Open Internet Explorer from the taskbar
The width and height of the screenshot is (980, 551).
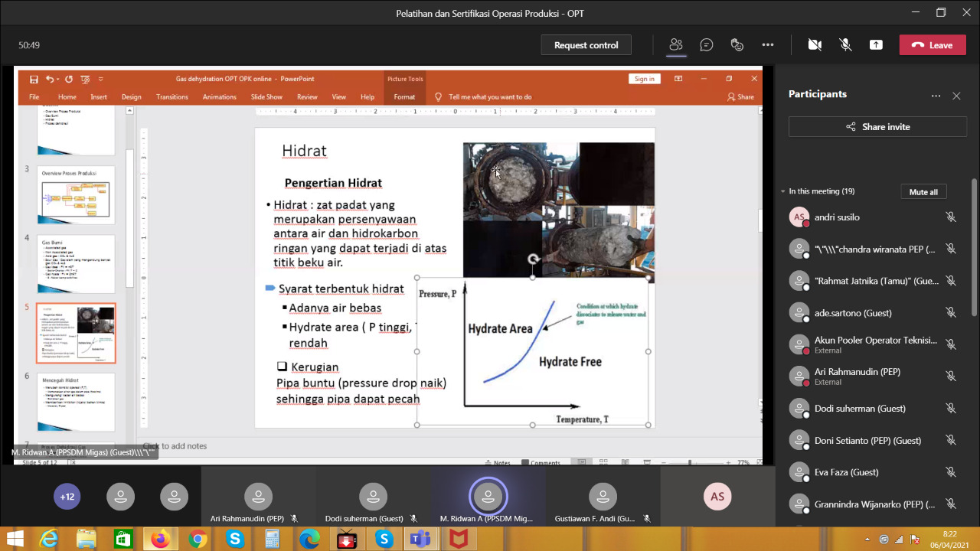(50, 539)
